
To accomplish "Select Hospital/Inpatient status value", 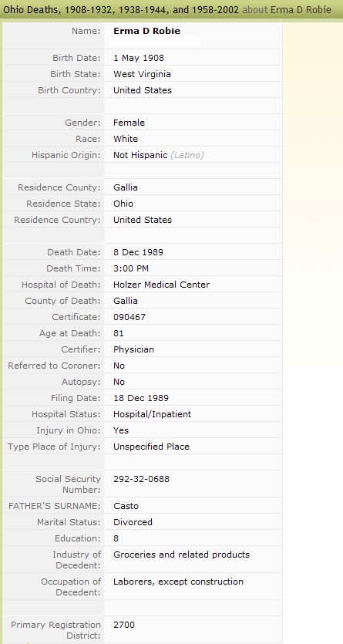I will point(152,414).
